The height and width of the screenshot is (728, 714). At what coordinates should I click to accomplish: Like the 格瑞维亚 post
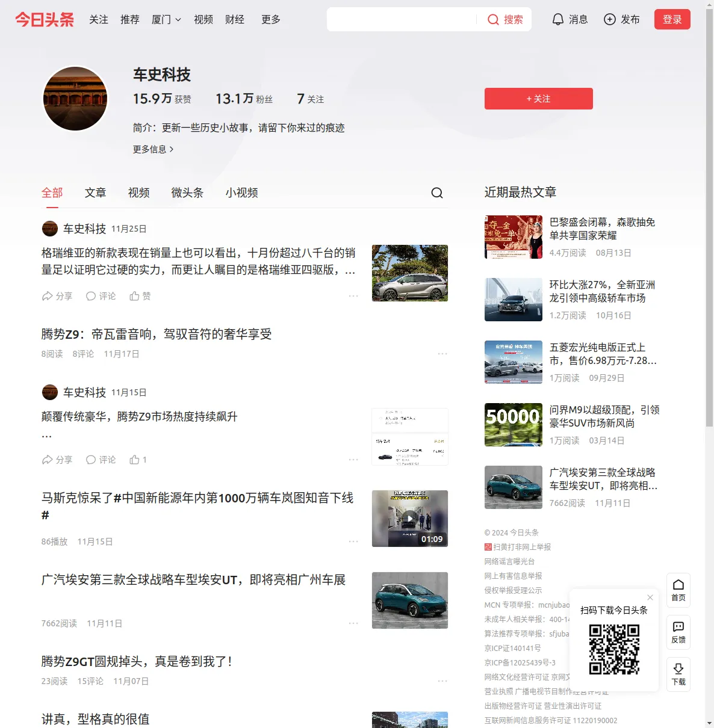pyautogui.click(x=140, y=296)
